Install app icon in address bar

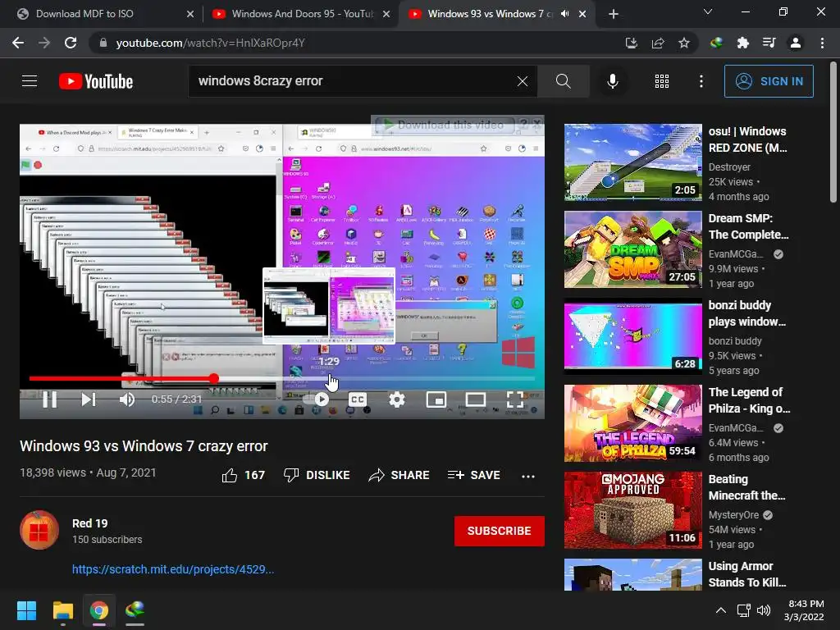631,43
